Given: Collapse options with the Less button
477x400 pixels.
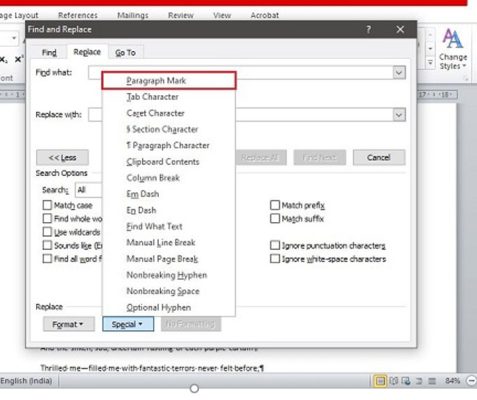Looking at the screenshot, I should (x=62, y=157).
